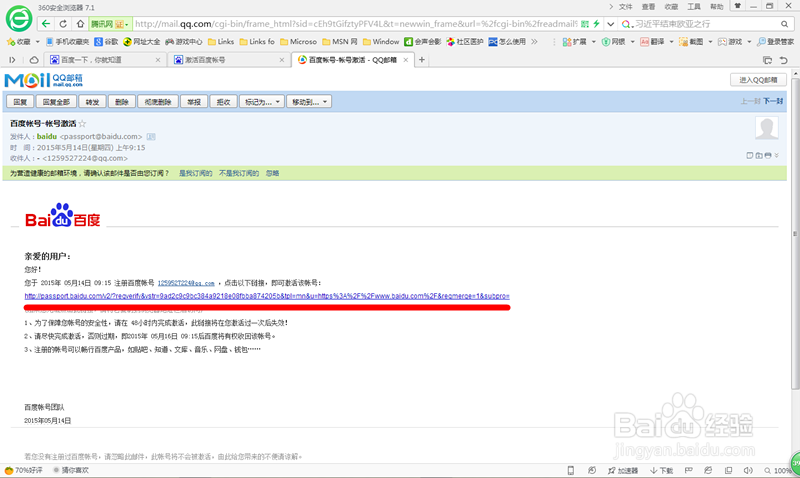Click the 360 browser logo icon
The width and height of the screenshot is (800, 478).
19,19
